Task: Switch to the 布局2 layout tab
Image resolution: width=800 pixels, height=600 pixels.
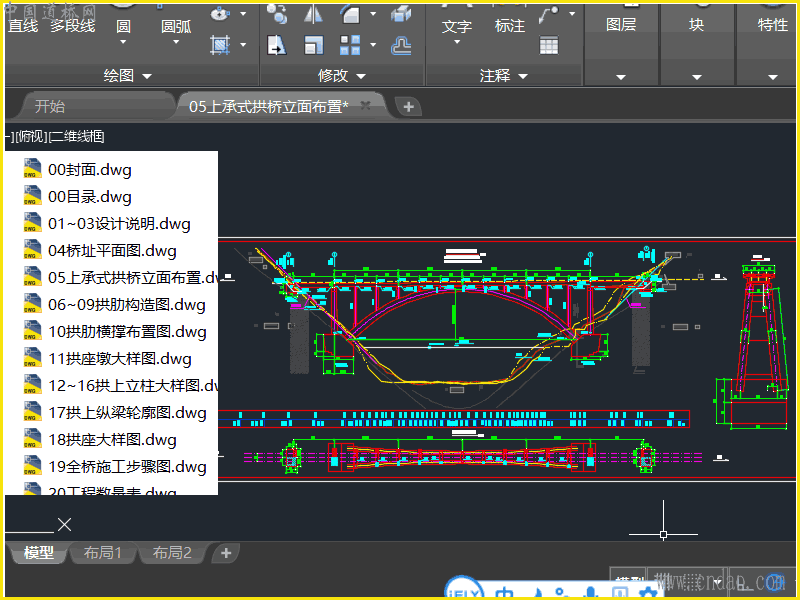Action: pyautogui.click(x=172, y=553)
